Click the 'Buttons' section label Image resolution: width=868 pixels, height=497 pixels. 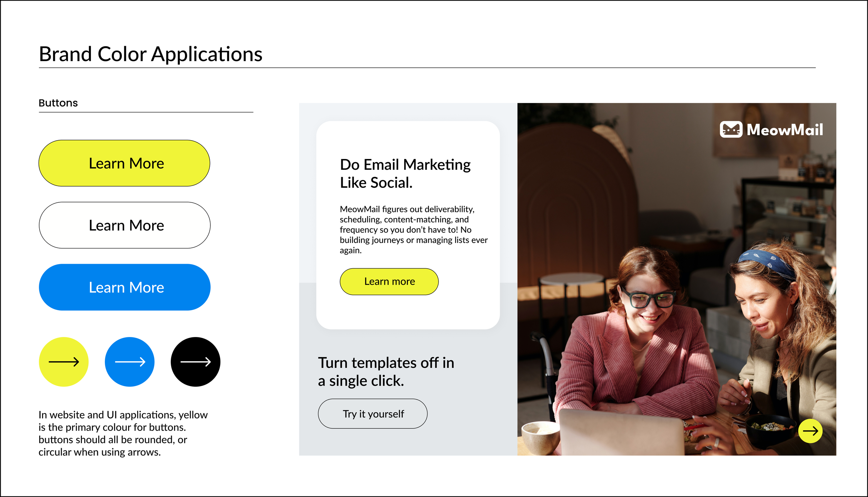(x=58, y=103)
